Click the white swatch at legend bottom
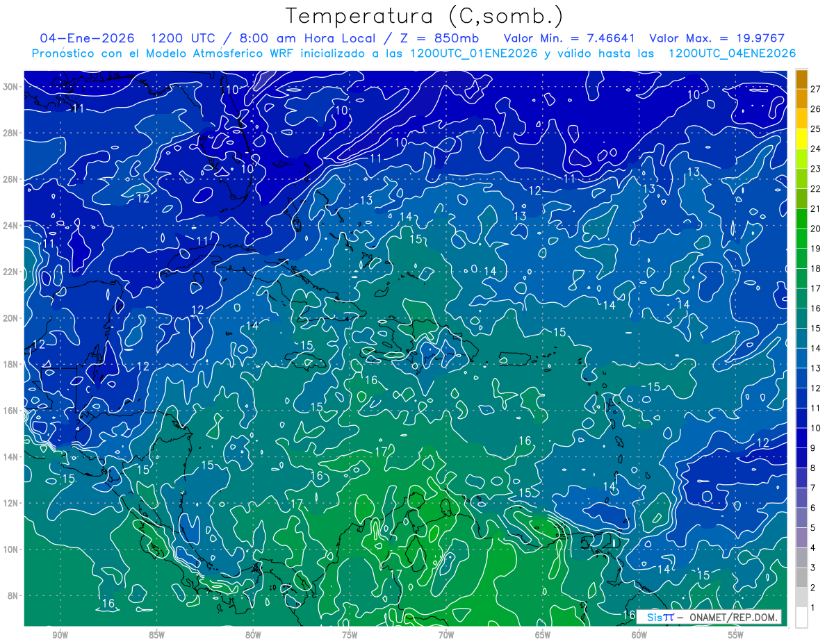The width and height of the screenshot is (834, 644). 801,618
